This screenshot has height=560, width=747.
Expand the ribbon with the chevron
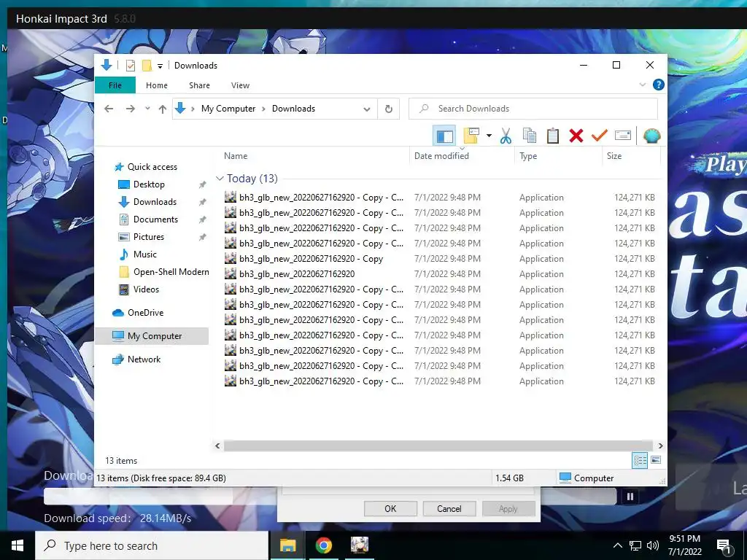tap(642, 85)
